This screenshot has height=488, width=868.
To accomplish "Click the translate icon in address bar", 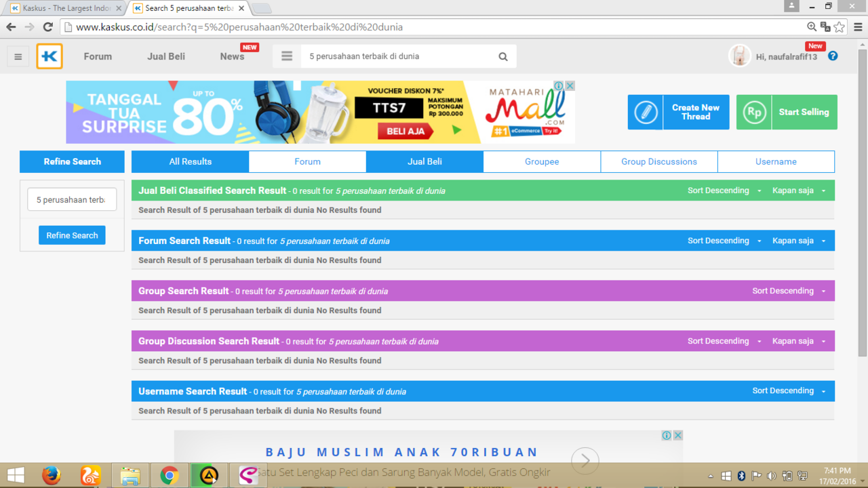I will coord(825,27).
